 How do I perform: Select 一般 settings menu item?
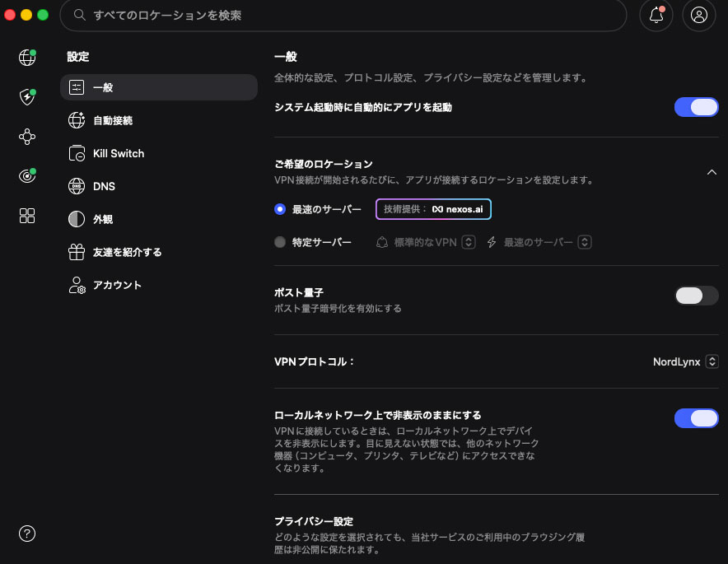tap(159, 87)
